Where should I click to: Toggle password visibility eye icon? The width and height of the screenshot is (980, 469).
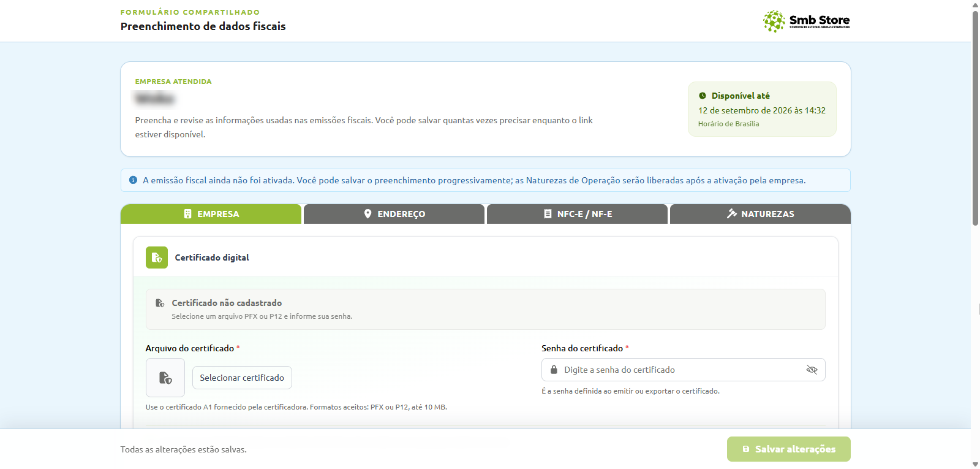[x=812, y=370]
